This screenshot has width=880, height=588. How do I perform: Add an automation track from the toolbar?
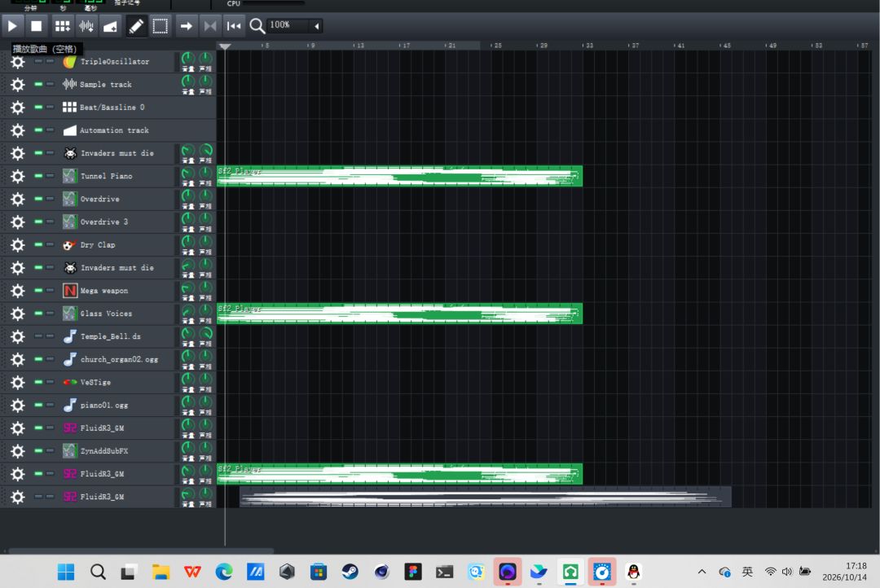(x=110, y=26)
